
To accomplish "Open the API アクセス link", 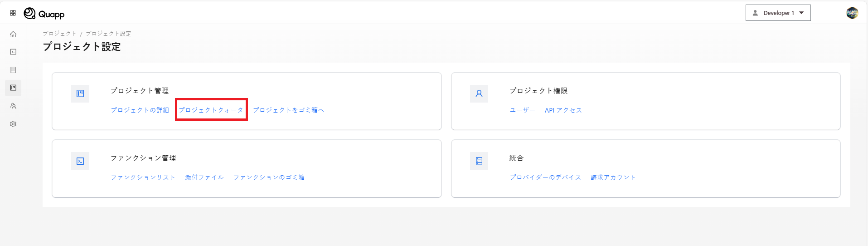I will 563,110.
